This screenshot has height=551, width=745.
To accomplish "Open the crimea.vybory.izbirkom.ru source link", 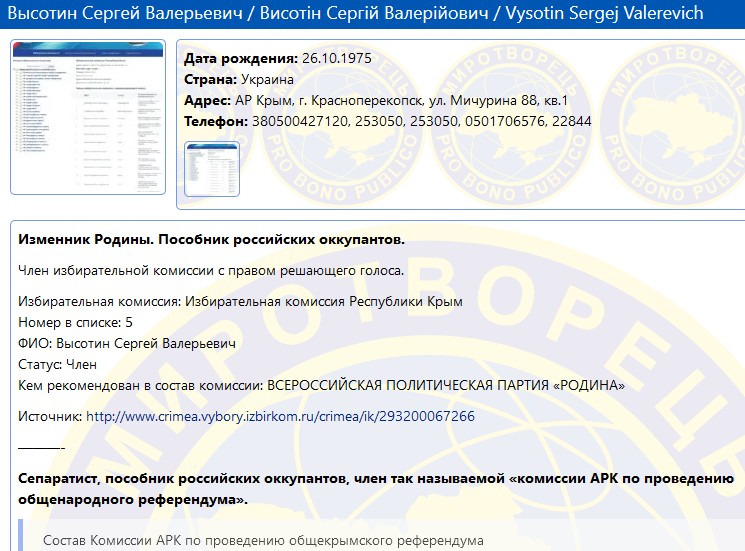I will [x=280, y=417].
